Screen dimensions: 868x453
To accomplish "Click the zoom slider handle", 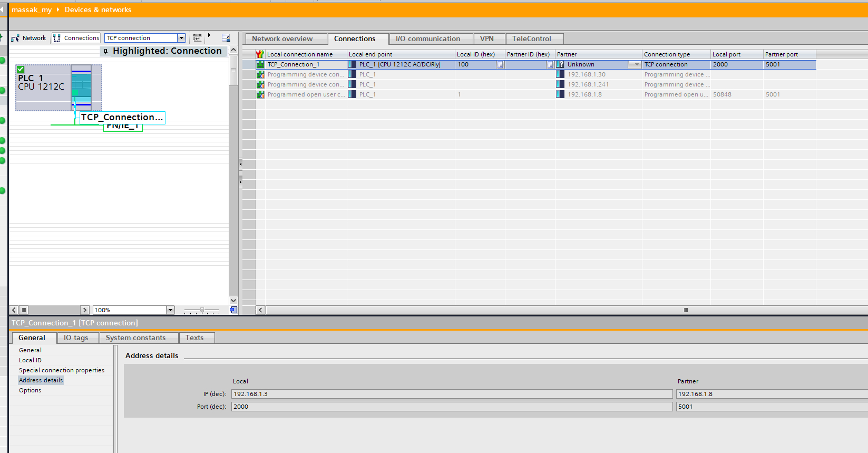I will point(202,311).
